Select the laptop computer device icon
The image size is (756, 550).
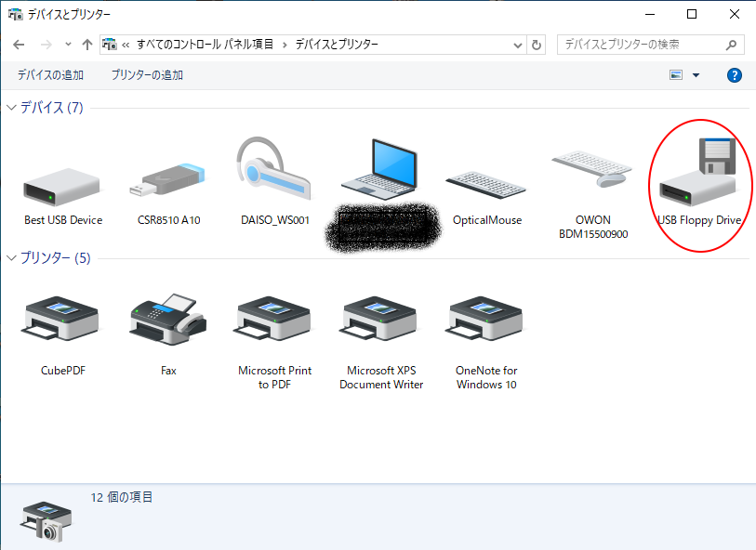coord(379,169)
